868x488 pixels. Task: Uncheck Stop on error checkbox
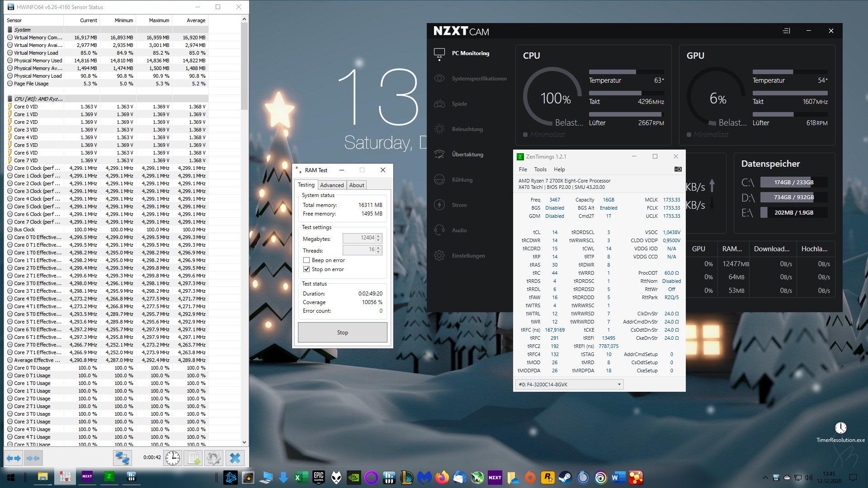point(307,269)
